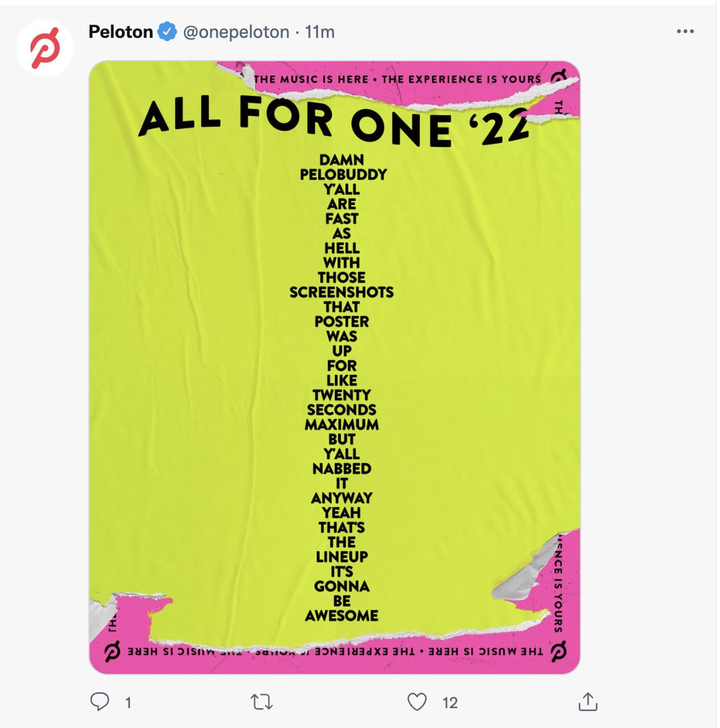Click the reply speech bubble icon
This screenshot has height=728, width=720.
click(x=100, y=702)
